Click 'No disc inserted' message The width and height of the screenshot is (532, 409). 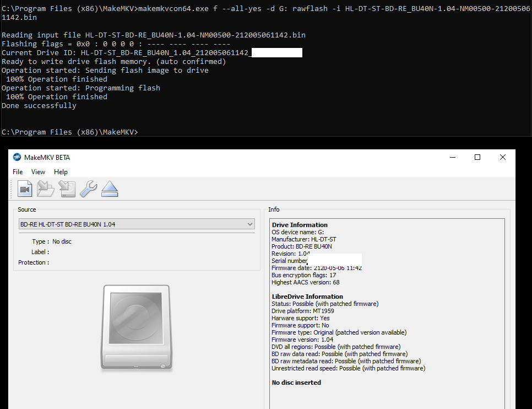pyautogui.click(x=296, y=383)
